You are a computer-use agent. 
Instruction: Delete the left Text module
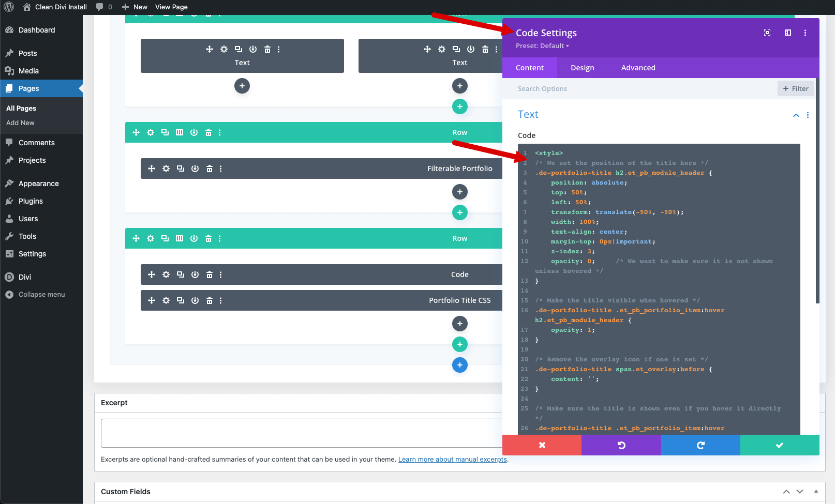pos(267,49)
